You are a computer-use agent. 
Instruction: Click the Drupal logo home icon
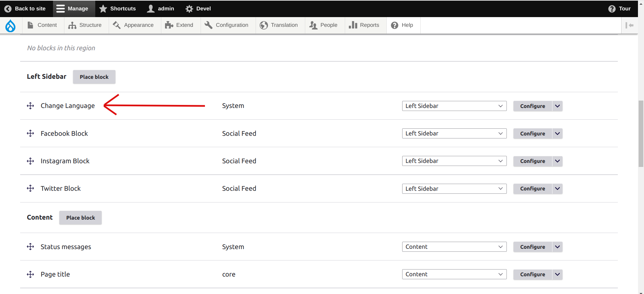(x=10, y=25)
